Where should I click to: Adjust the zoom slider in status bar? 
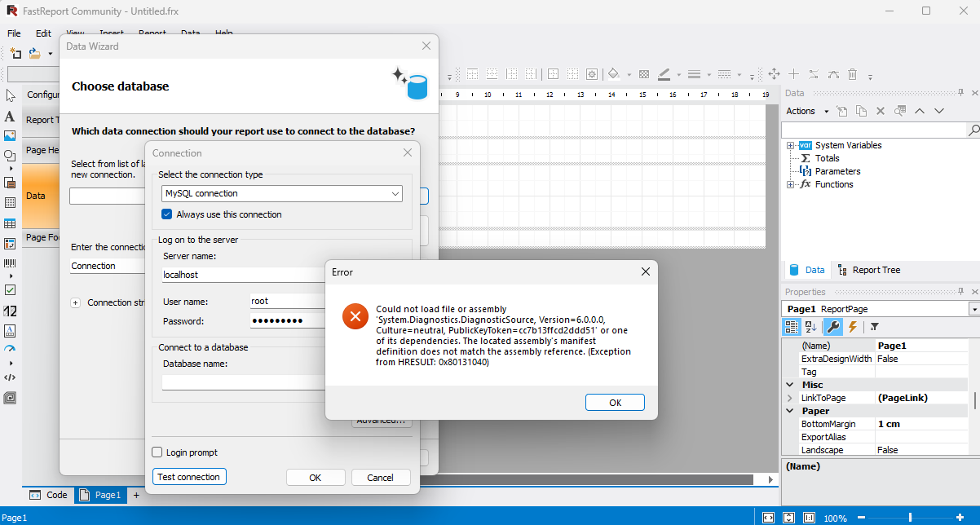click(x=910, y=518)
